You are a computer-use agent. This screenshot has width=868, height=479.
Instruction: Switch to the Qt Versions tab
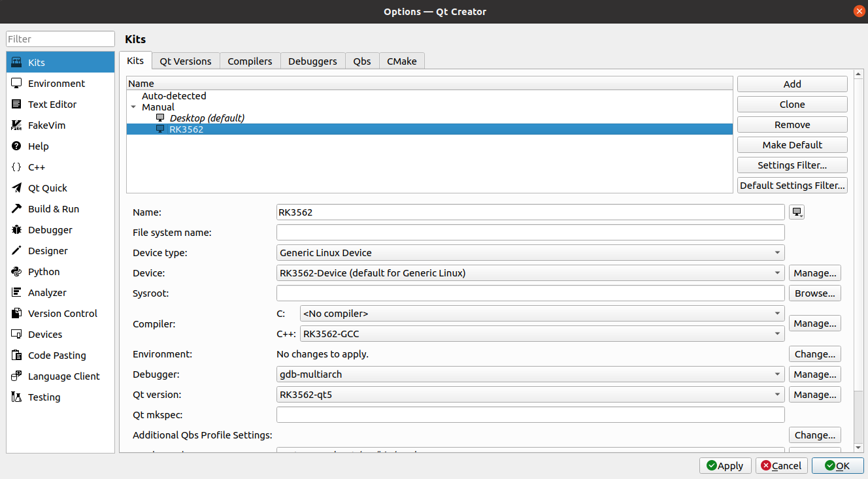pyautogui.click(x=186, y=61)
